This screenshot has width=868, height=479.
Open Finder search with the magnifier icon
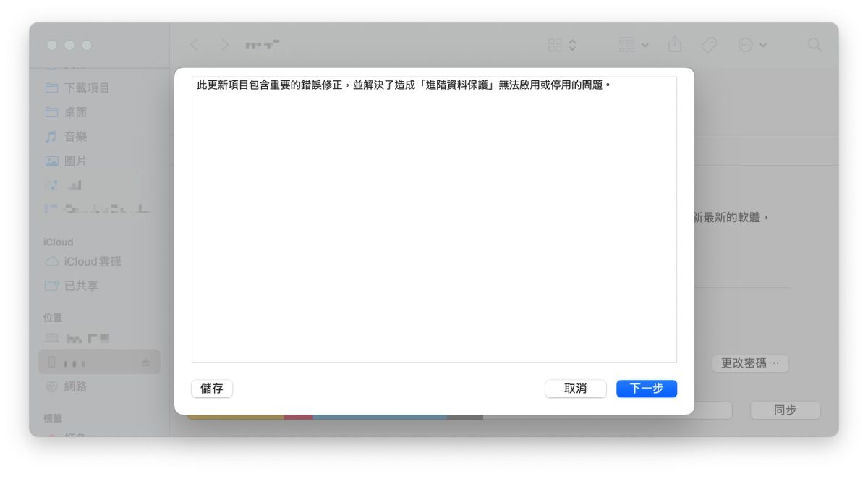[814, 45]
